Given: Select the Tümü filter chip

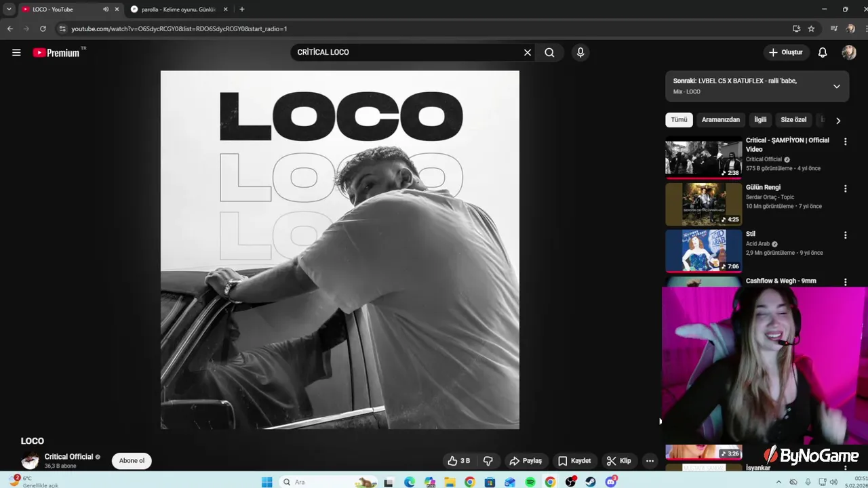Looking at the screenshot, I should click(x=679, y=120).
